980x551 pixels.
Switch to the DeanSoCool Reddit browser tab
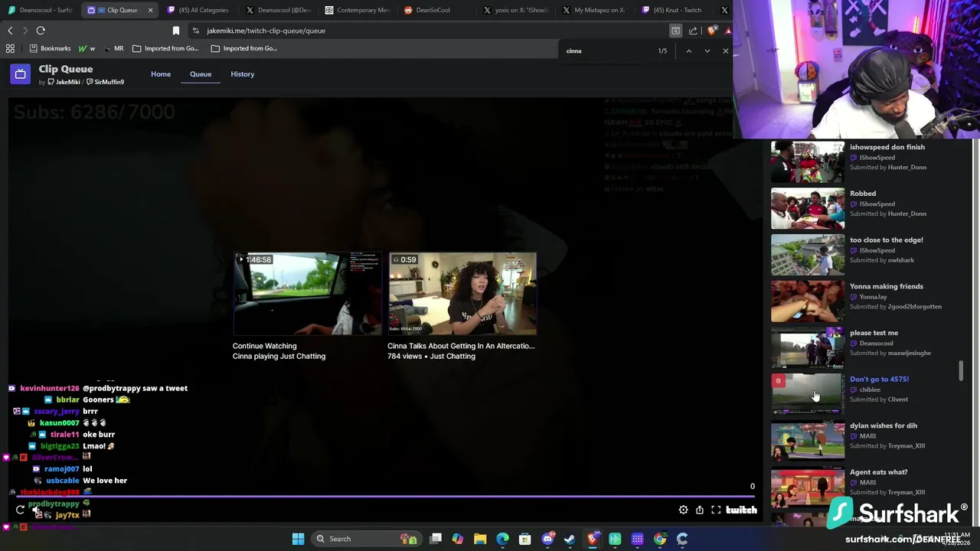pos(436,10)
